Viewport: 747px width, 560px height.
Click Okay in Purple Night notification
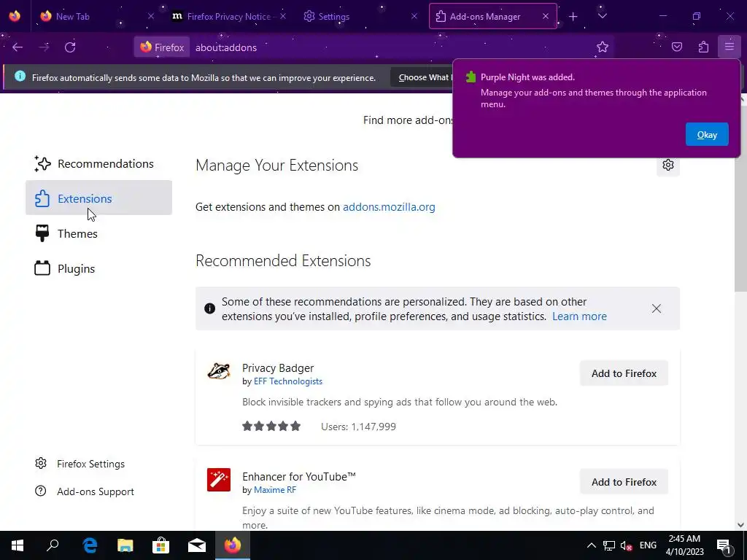pos(706,135)
